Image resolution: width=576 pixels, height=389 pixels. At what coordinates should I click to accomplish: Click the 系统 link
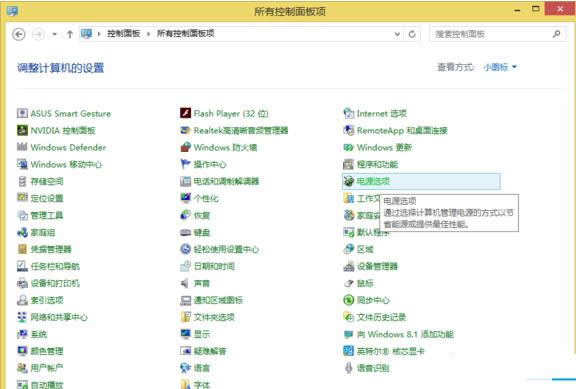(x=39, y=334)
